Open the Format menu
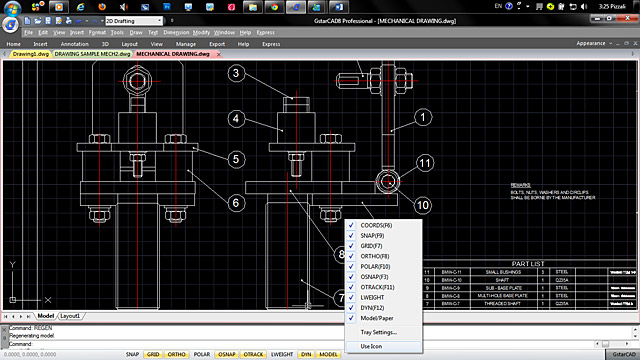Screen dimensions: 640x360 pos(97,33)
